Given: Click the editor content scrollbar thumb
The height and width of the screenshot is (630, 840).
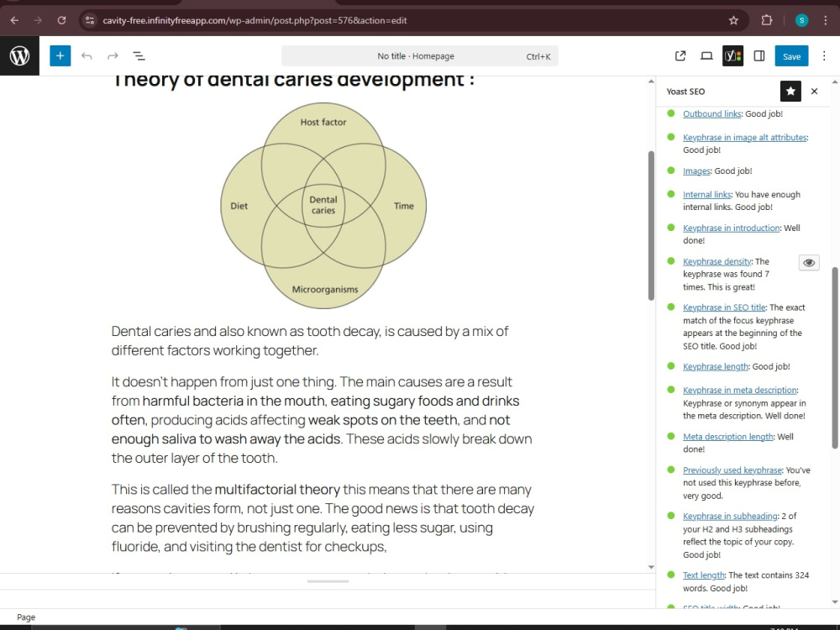Looking at the screenshot, I should click(651, 225).
